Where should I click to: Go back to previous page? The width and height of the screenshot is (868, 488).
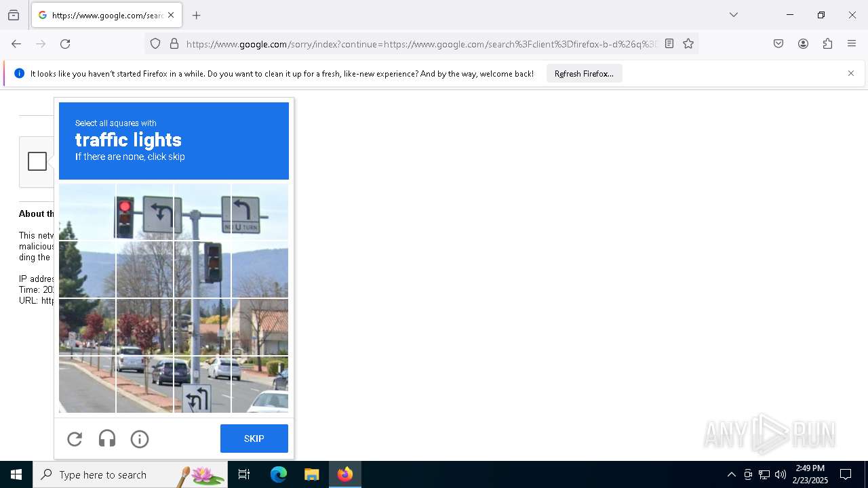pos(16,44)
